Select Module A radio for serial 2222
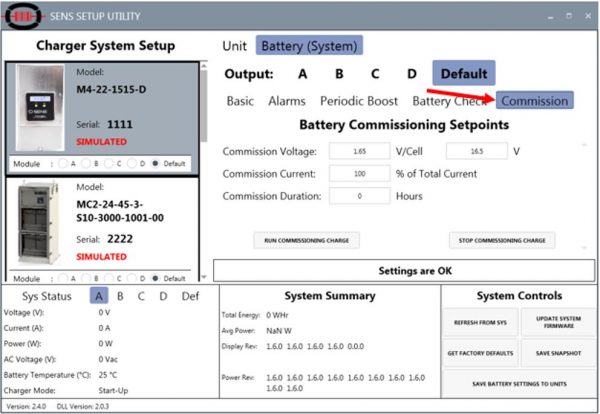 63,279
